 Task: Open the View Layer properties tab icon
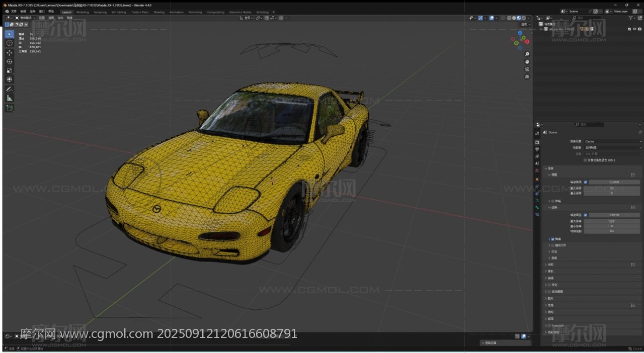tap(537, 156)
